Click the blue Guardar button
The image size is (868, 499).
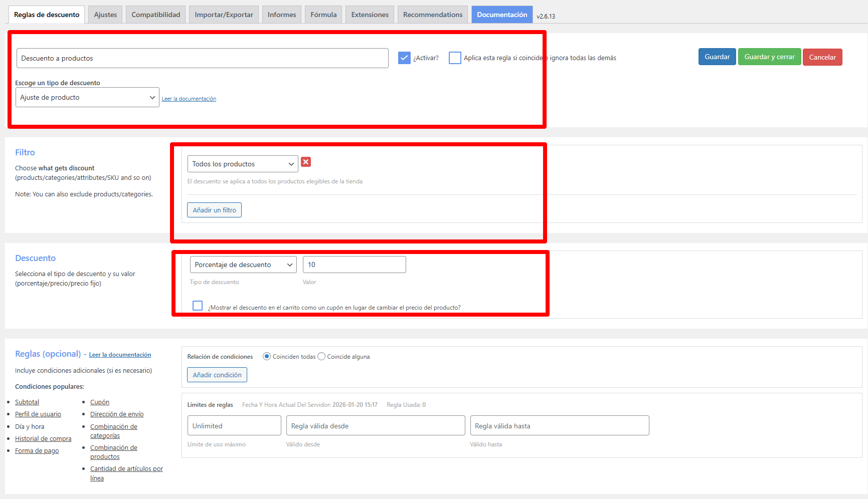click(x=717, y=57)
